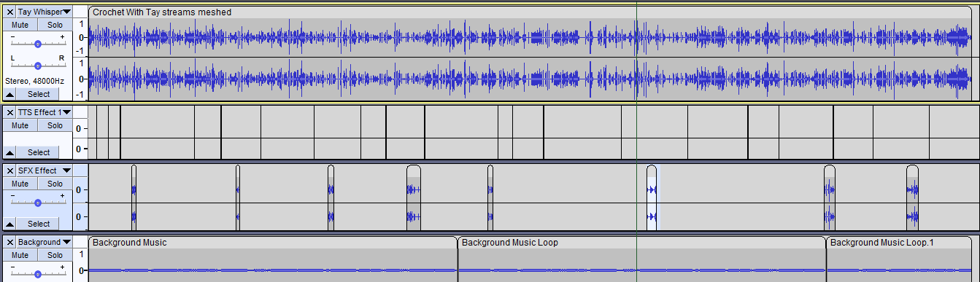The image size is (980, 282).
Task: Close the TTS Effect 1 track
Action: (9, 112)
